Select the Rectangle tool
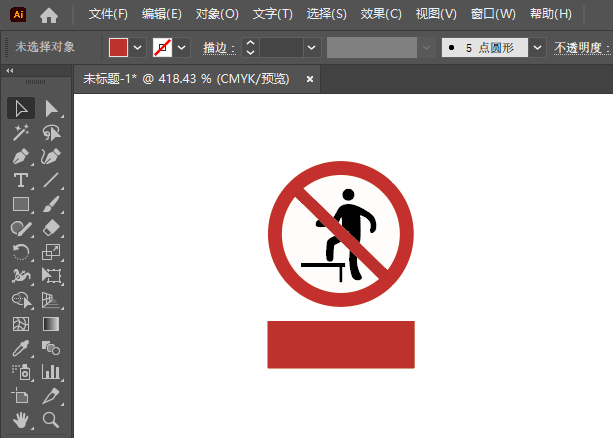 click(21, 204)
